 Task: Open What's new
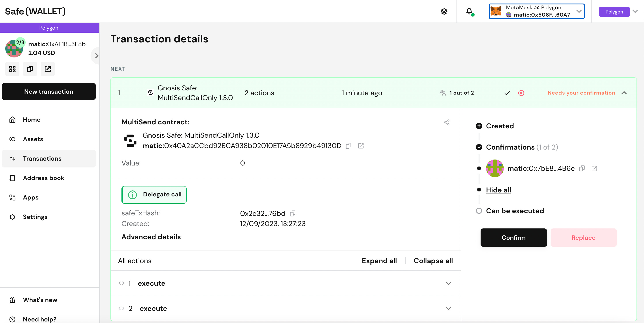(49, 300)
